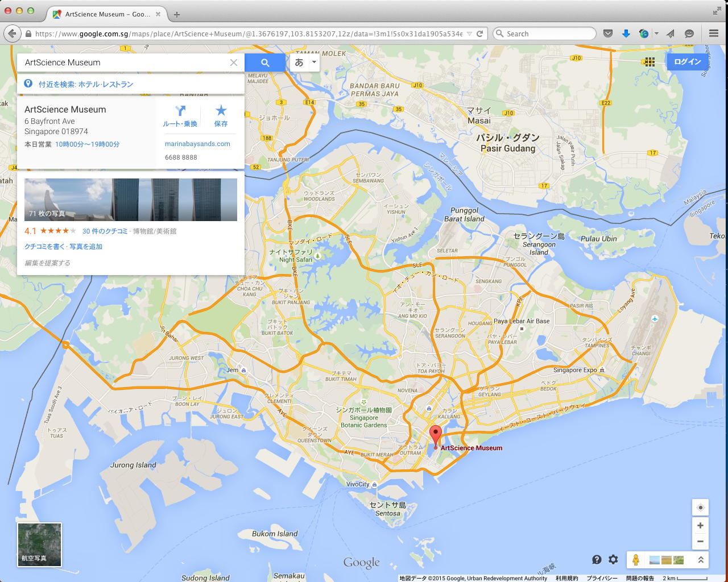
Task: Click クチコミを書く to write a review
Action: tap(44, 247)
